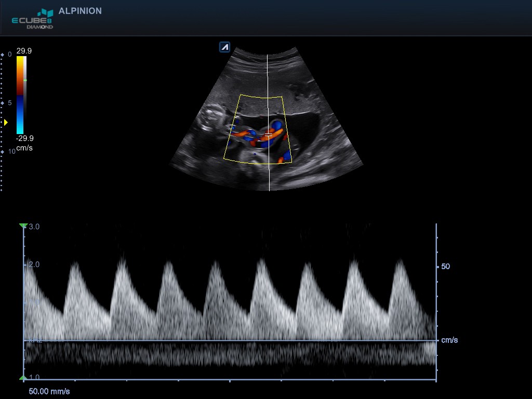Viewport: 532px width, 399px height.
Task: Click the 29.9 maximum velocity value
Action: point(24,51)
